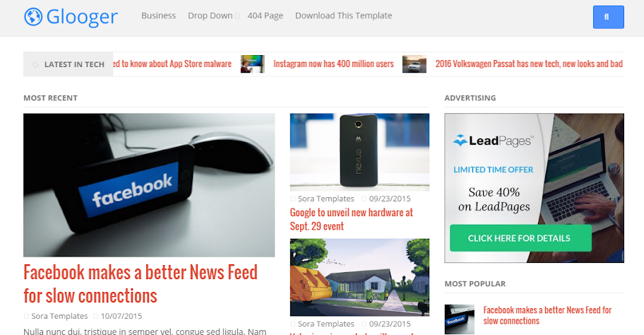Click CLICK HERE FOR DETAILS green button
This screenshot has height=335, width=644.
(x=520, y=238)
